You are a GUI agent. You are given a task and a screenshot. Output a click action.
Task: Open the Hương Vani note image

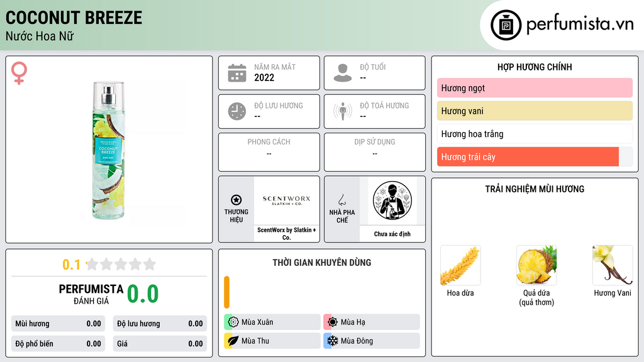click(613, 265)
